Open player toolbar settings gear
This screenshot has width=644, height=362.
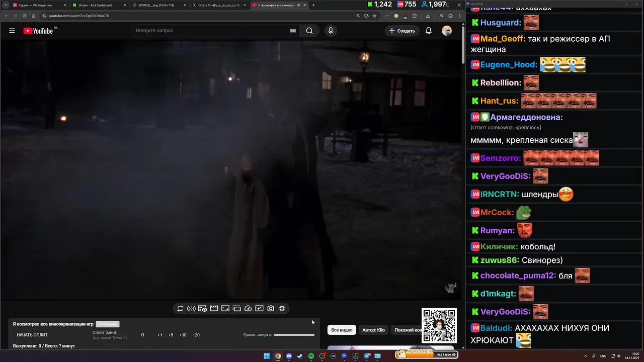pos(282,309)
